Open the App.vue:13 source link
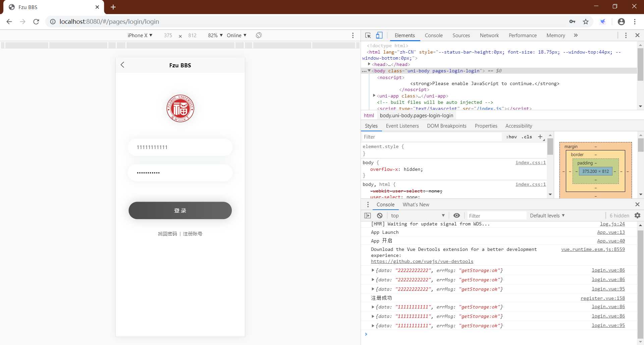 coord(611,232)
